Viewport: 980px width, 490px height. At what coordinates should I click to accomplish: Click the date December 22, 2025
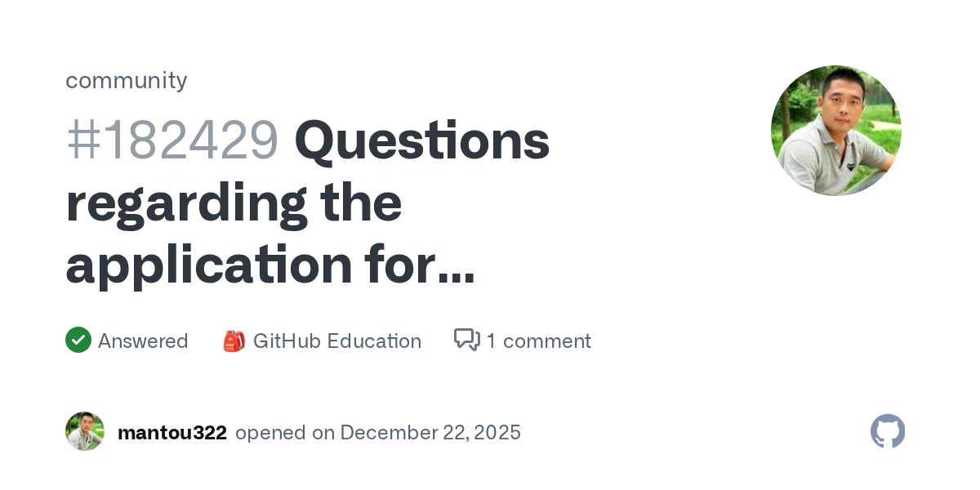click(x=430, y=432)
